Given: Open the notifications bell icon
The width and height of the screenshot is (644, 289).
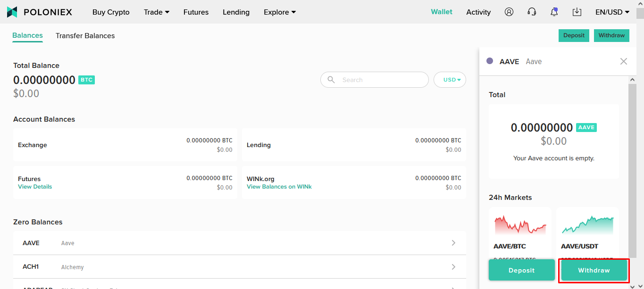Looking at the screenshot, I should [554, 12].
